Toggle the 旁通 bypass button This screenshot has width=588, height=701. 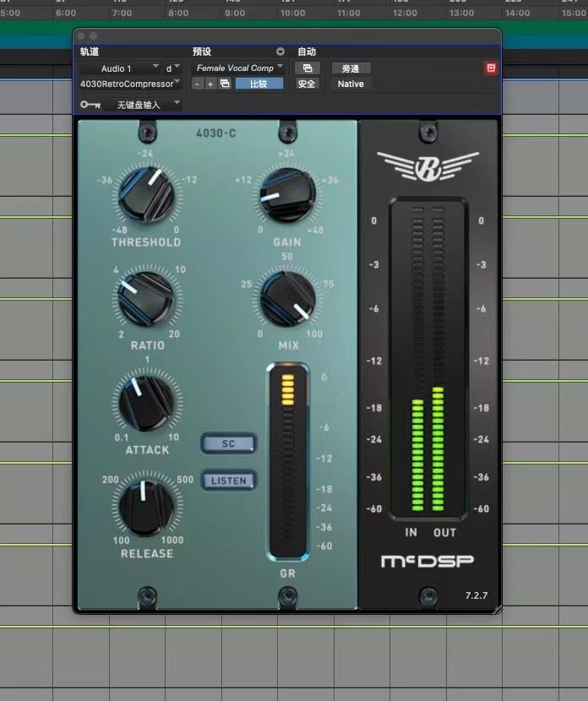point(351,68)
